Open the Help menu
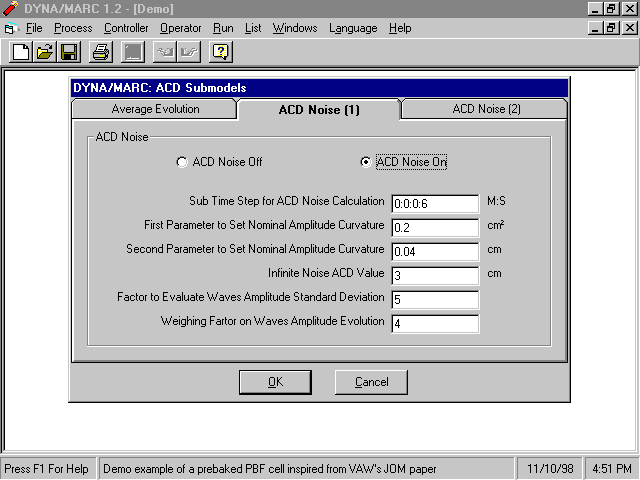This screenshot has width=640, height=480. (x=400, y=28)
